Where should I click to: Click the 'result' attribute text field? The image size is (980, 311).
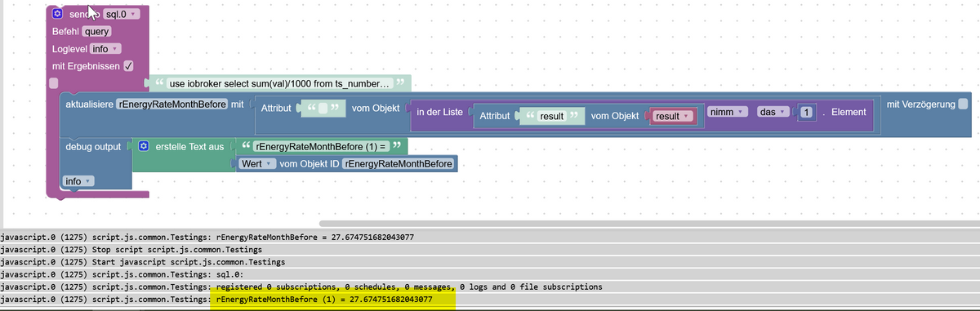click(552, 117)
